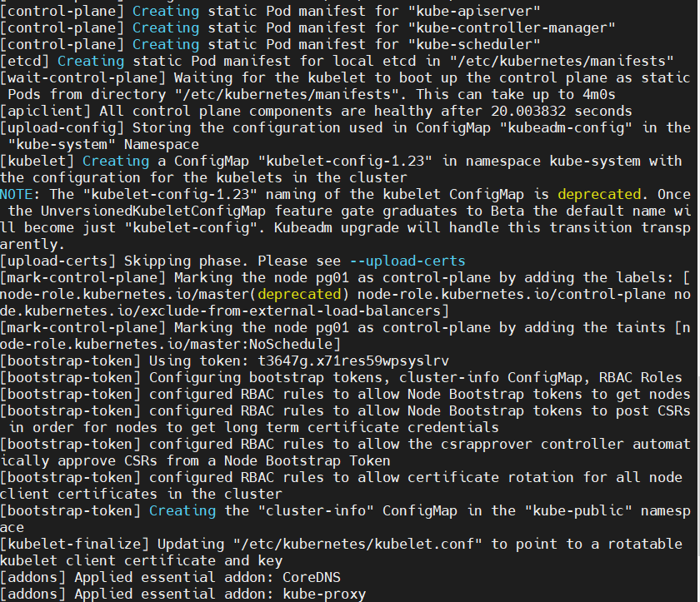
Task: Click the "/etc/kubernetes/kubelet.conf" path
Action: pyautogui.click(x=357, y=544)
